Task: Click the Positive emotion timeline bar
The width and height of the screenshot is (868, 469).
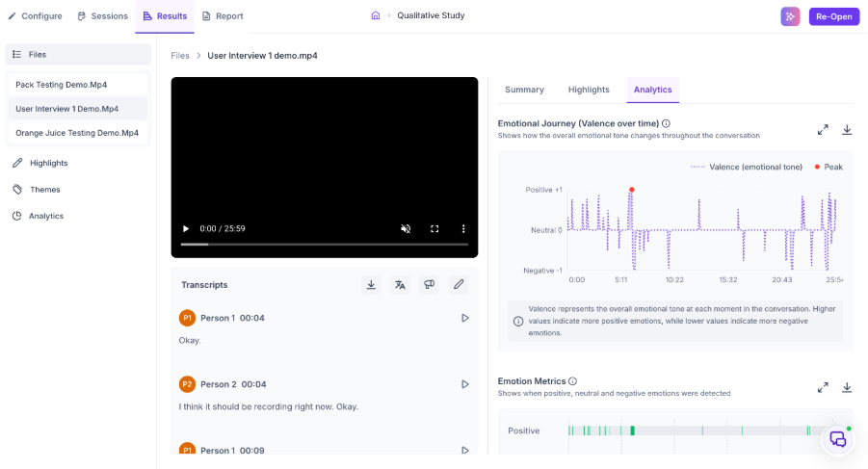Action: [x=698, y=430]
